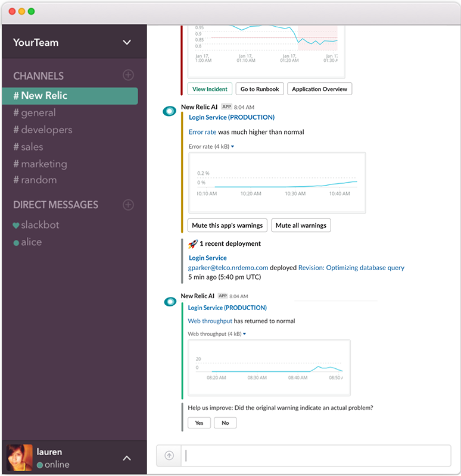This screenshot has height=476, width=461.
Task: Click slackbot heart status icon
Action: (x=16, y=226)
